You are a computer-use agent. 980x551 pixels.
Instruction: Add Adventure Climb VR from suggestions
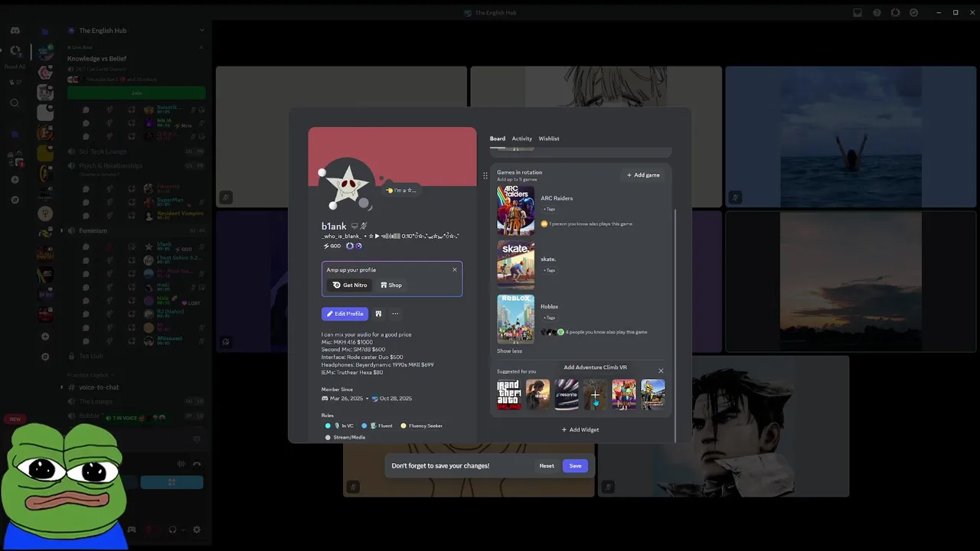[x=595, y=395]
